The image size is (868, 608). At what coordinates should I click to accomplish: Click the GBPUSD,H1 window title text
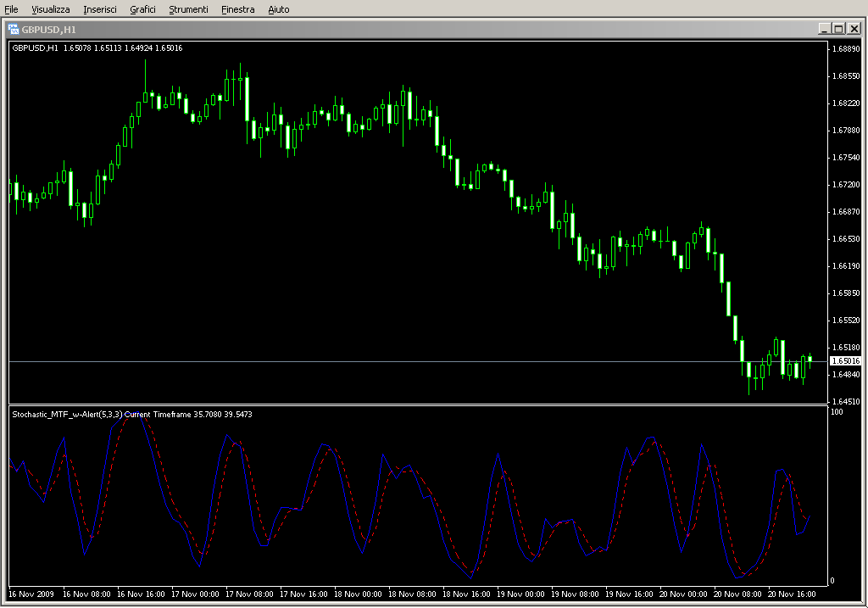tap(48, 30)
